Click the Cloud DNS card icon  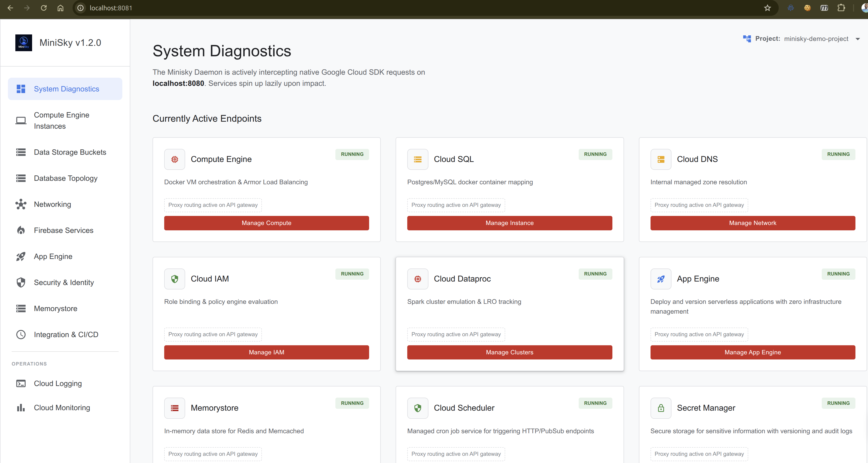pos(661,159)
